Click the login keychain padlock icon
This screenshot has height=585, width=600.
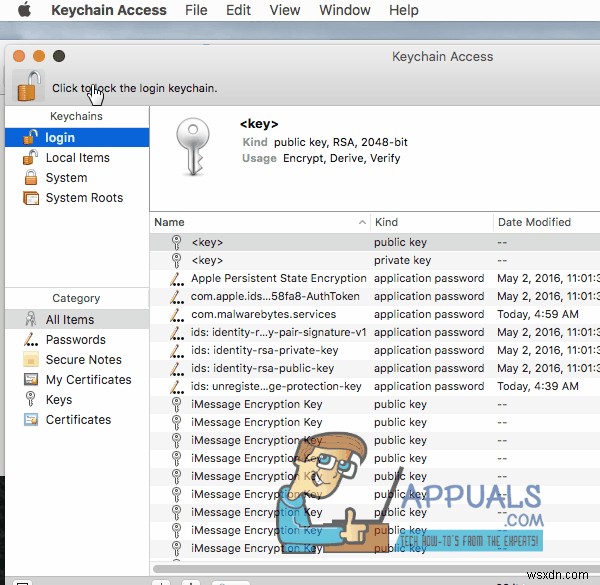point(31,137)
